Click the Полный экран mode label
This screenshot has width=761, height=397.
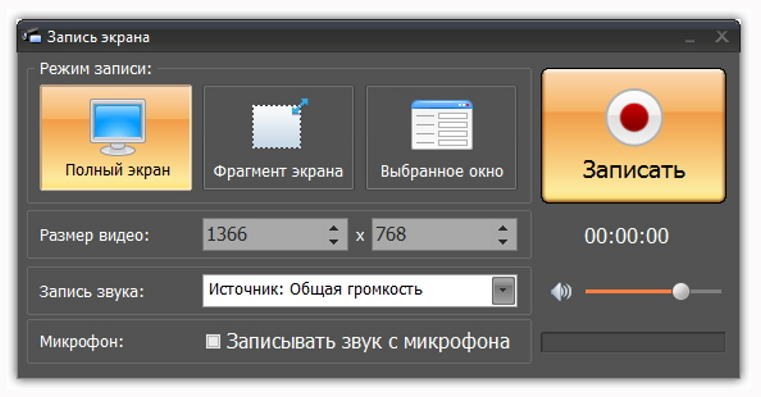117,170
